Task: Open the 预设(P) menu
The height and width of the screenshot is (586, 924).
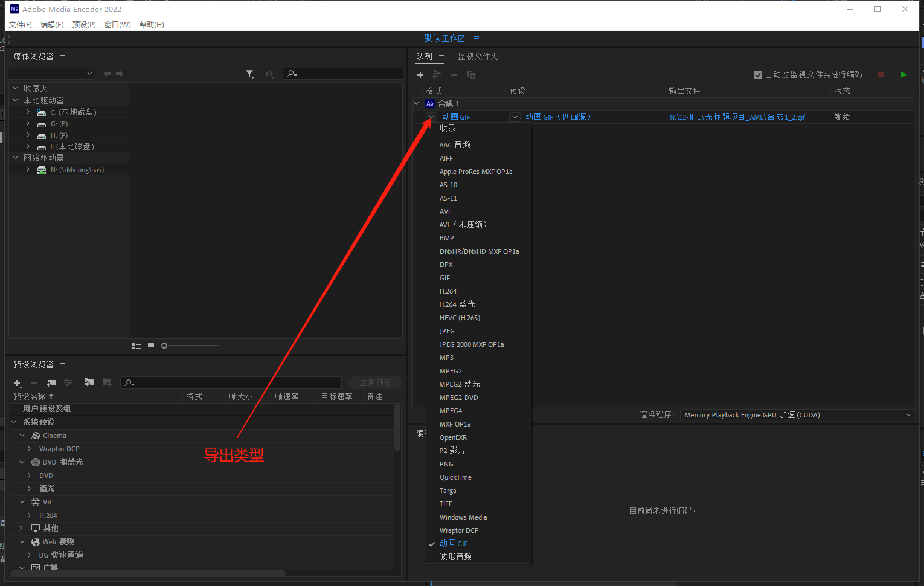Action: [84, 25]
